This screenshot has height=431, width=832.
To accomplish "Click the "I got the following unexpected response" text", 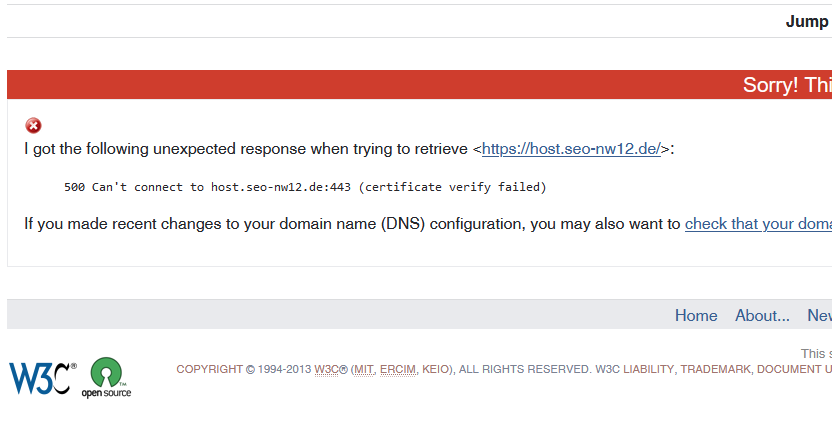I will point(247,149).
